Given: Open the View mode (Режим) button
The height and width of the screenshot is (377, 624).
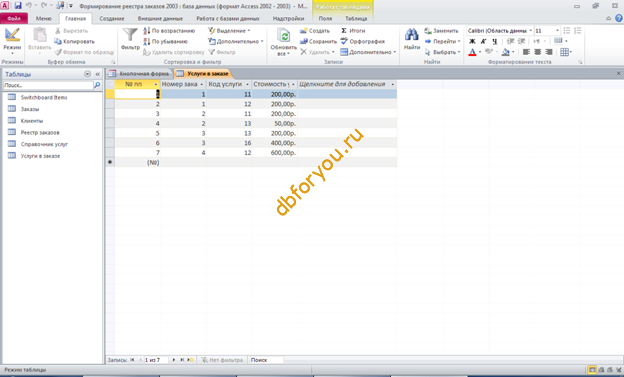Looking at the screenshot, I should (x=12, y=41).
